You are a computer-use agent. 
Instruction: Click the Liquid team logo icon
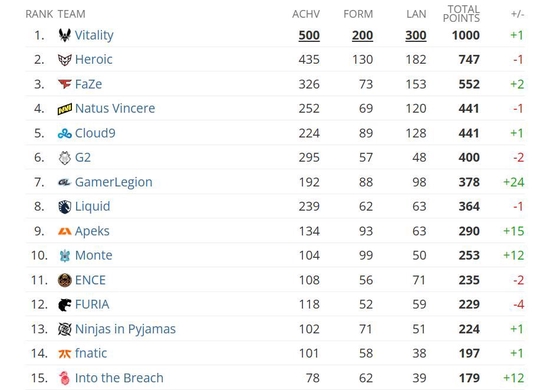click(65, 207)
